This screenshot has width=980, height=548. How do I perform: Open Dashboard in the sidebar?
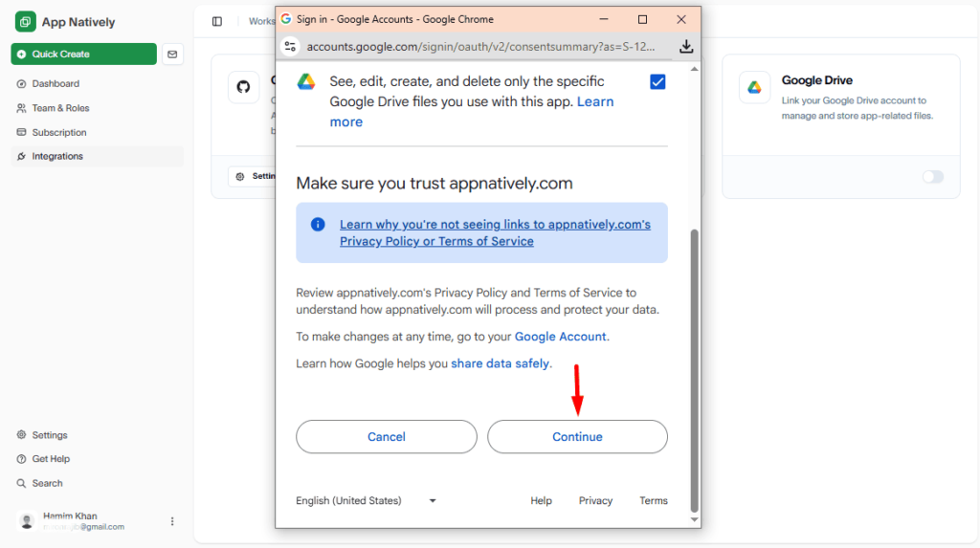[55, 84]
